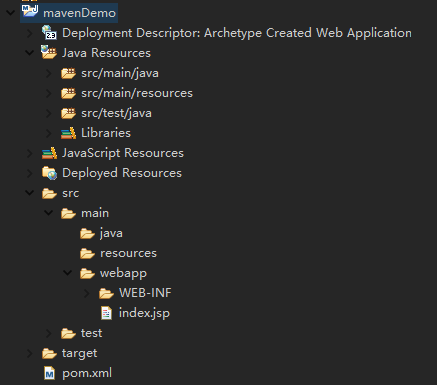Click the src/main/java package folder icon
437x385 pixels.
(x=68, y=73)
